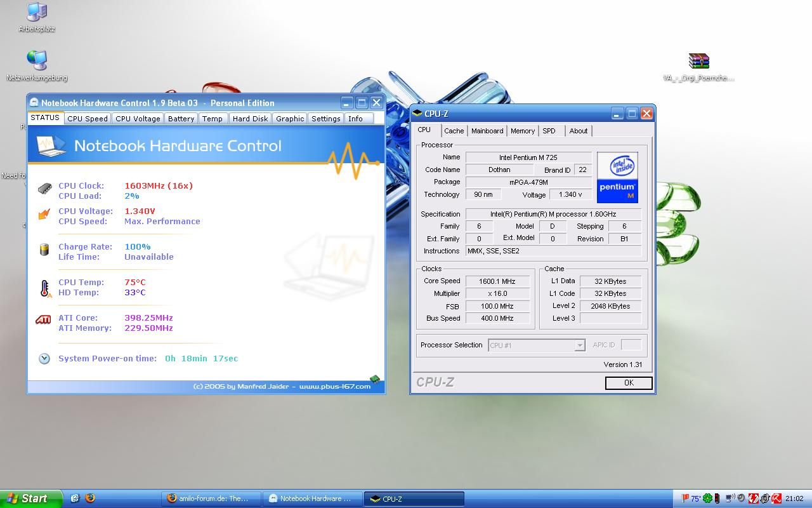The image size is (812, 508).
Task: Click the Start button
Action: click(31, 498)
